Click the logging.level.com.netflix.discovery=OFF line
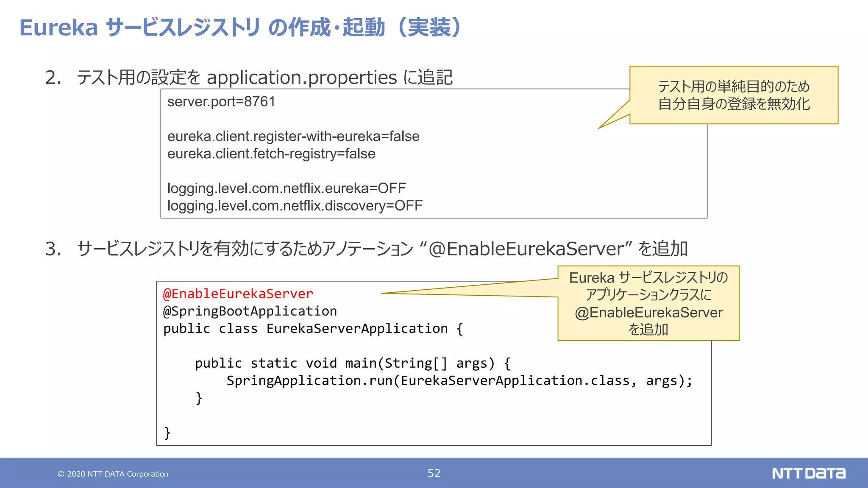 point(295,205)
